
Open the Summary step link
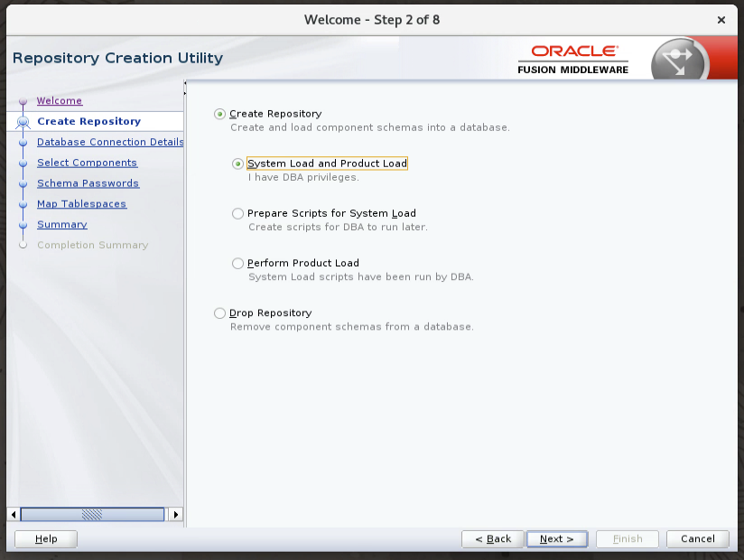click(62, 225)
